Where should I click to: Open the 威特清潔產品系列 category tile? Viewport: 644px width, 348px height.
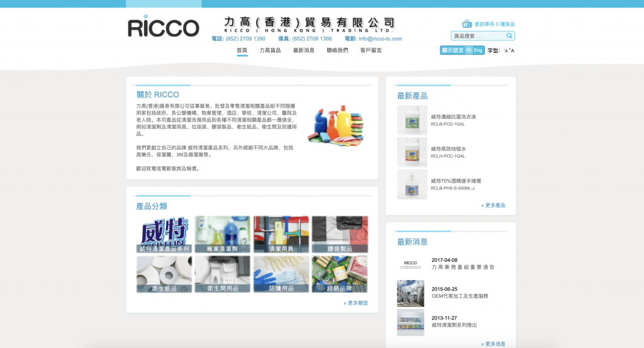164,234
